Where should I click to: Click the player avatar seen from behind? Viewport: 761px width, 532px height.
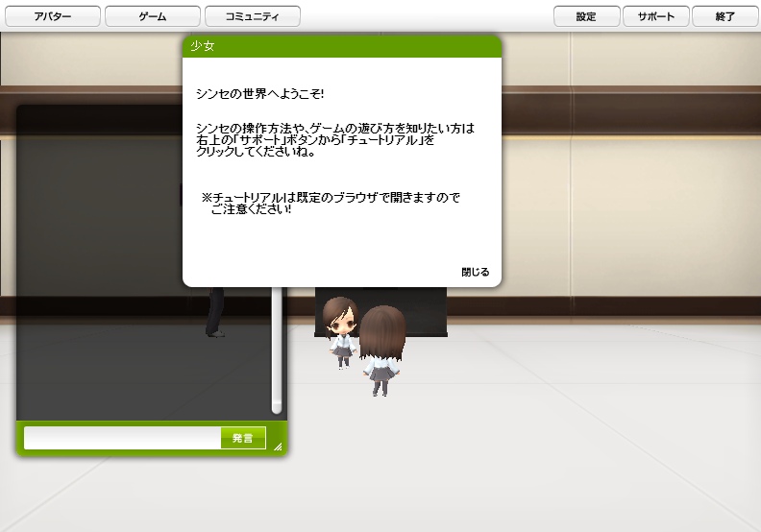383,351
